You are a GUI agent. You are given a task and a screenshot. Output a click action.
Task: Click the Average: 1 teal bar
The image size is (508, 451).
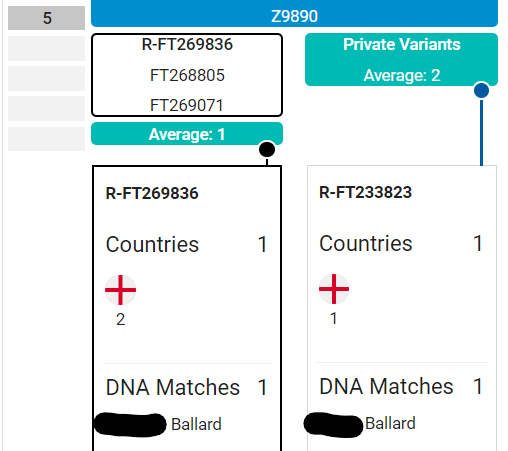[x=187, y=134]
